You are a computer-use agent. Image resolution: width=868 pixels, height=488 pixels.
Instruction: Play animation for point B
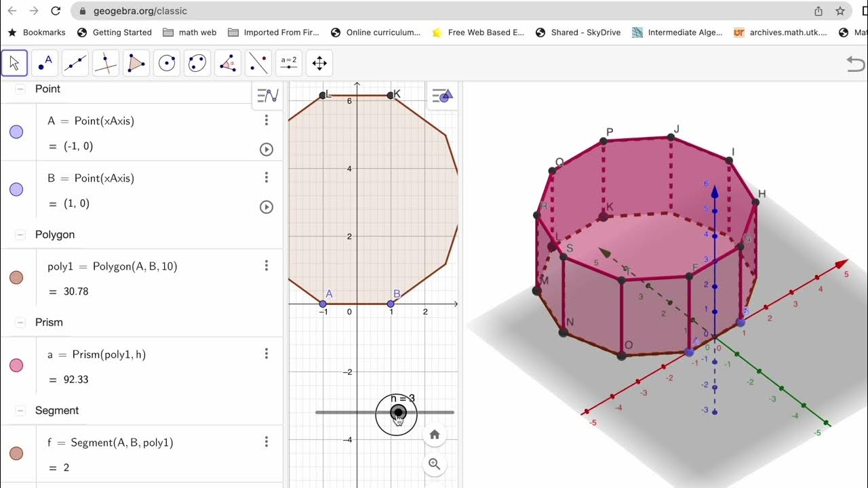[267, 207]
